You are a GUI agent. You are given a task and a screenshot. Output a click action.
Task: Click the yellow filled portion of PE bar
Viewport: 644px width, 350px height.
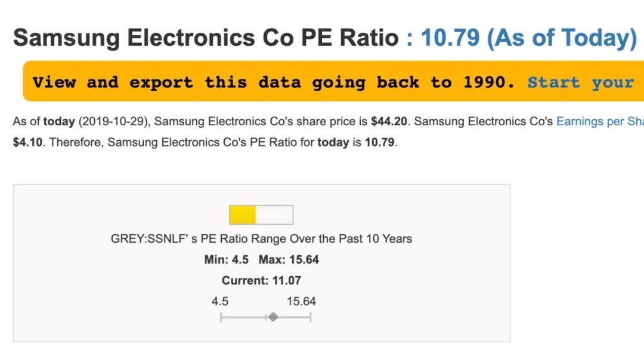pos(242,215)
